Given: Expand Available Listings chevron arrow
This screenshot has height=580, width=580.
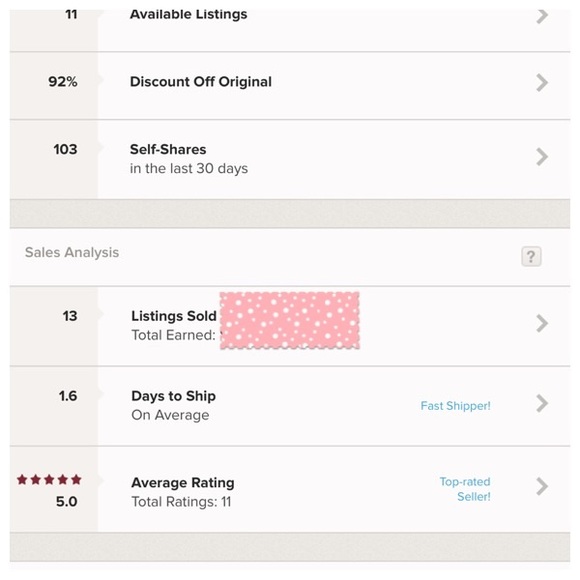Looking at the screenshot, I should [x=542, y=16].
